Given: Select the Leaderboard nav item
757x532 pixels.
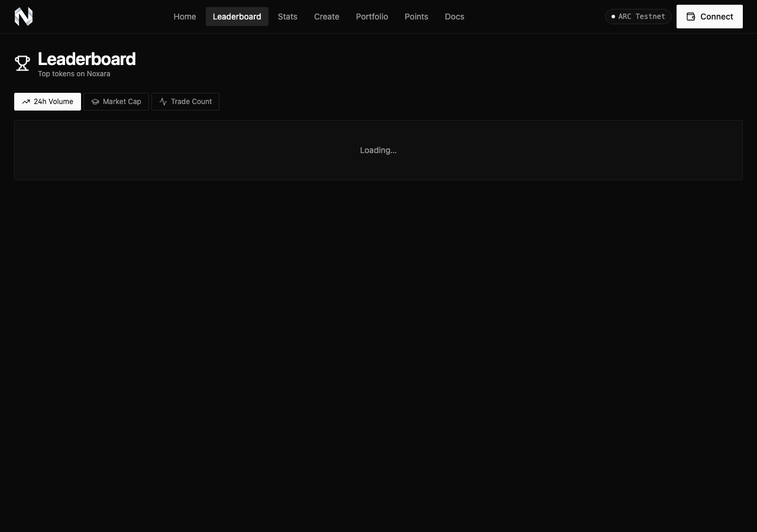Looking at the screenshot, I should click(x=237, y=17).
